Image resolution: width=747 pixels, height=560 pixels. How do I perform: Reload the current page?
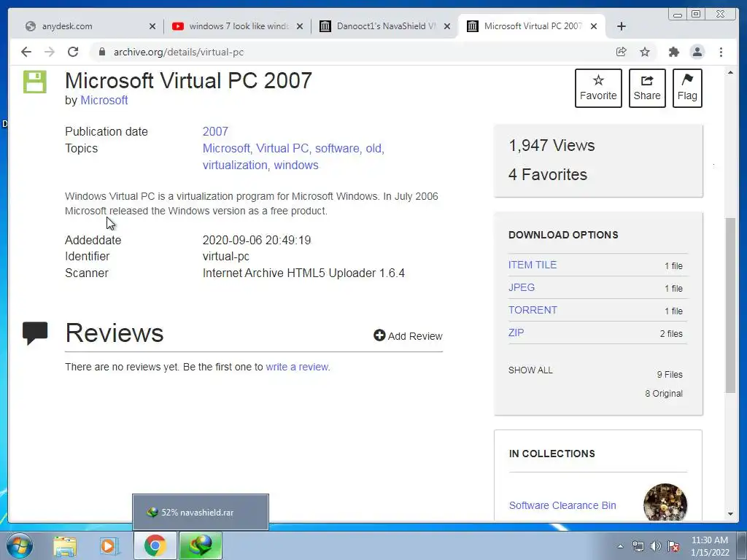tap(73, 52)
